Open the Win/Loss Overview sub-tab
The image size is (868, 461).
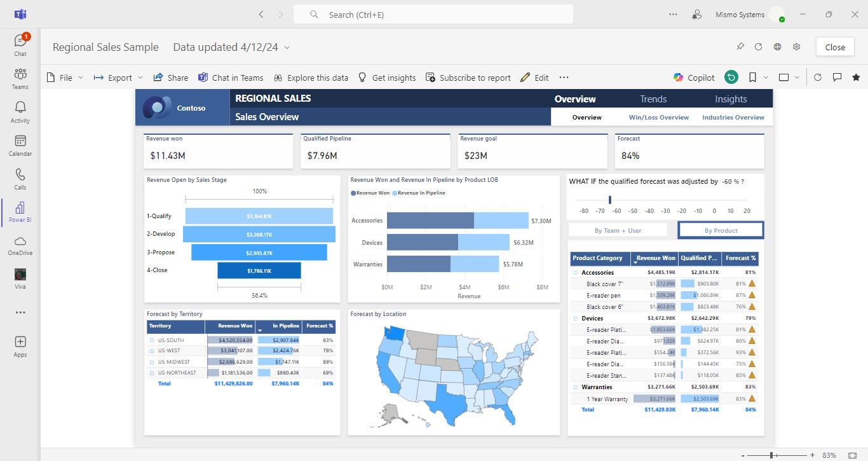point(658,118)
